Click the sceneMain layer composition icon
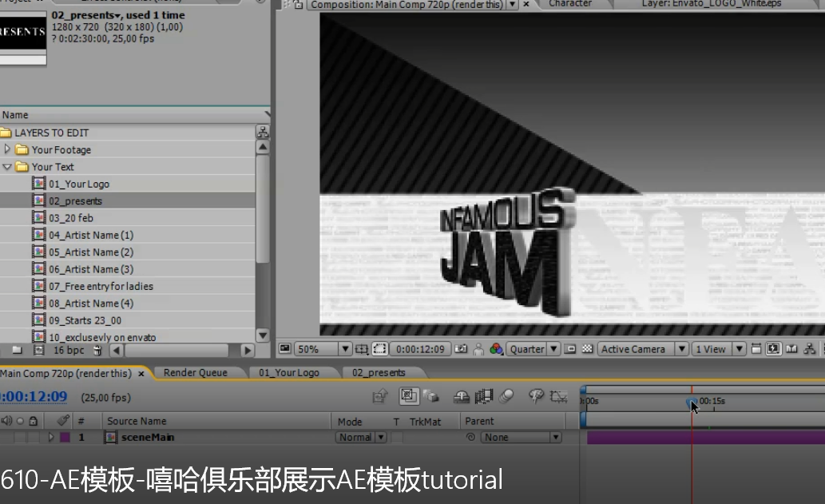The width and height of the screenshot is (825, 504). click(x=110, y=437)
